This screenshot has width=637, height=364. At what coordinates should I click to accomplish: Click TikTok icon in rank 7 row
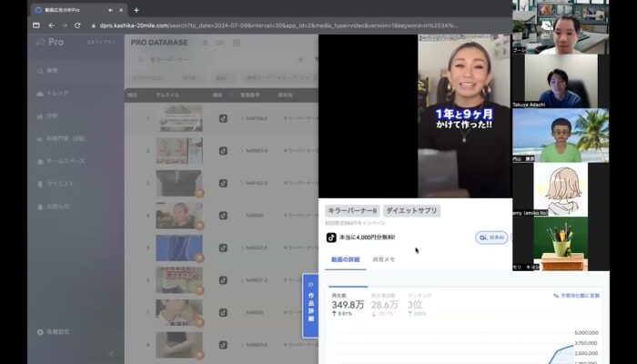click(x=223, y=312)
